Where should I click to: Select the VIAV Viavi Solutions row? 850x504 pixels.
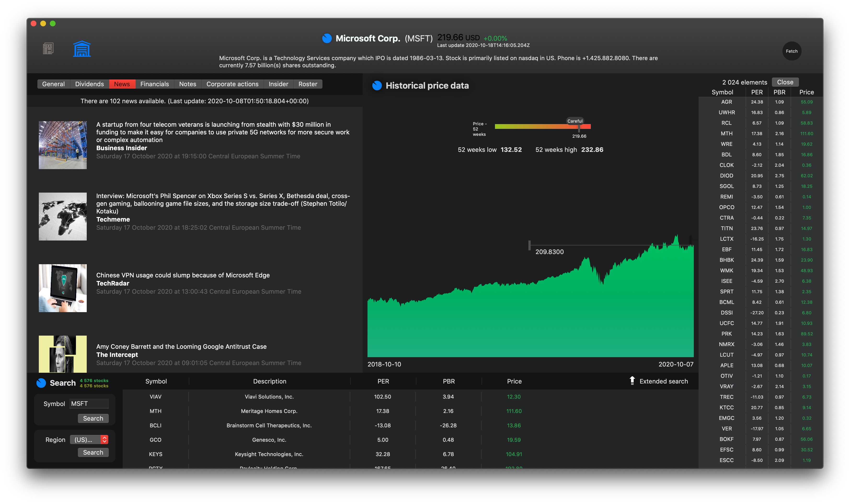[410, 397]
